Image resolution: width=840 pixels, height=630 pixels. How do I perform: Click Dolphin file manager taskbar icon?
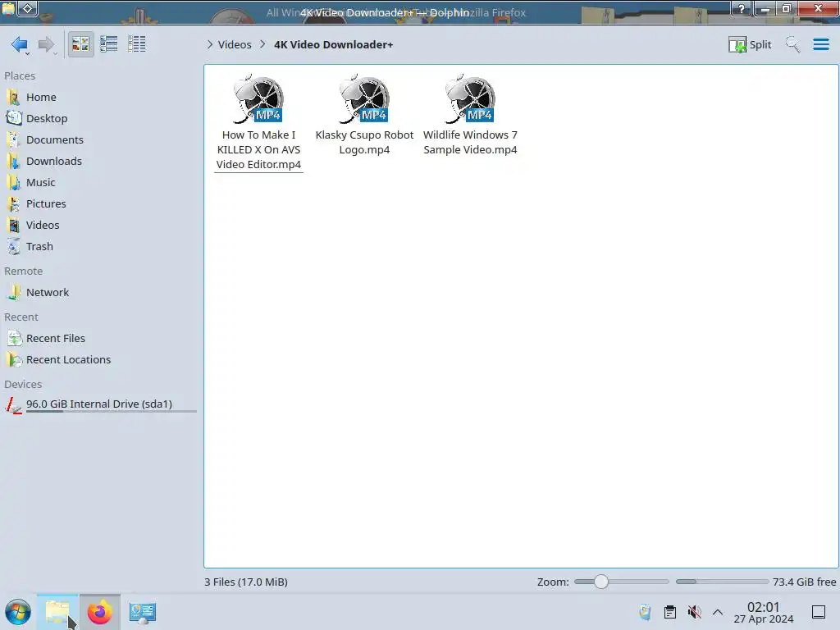(x=57, y=612)
